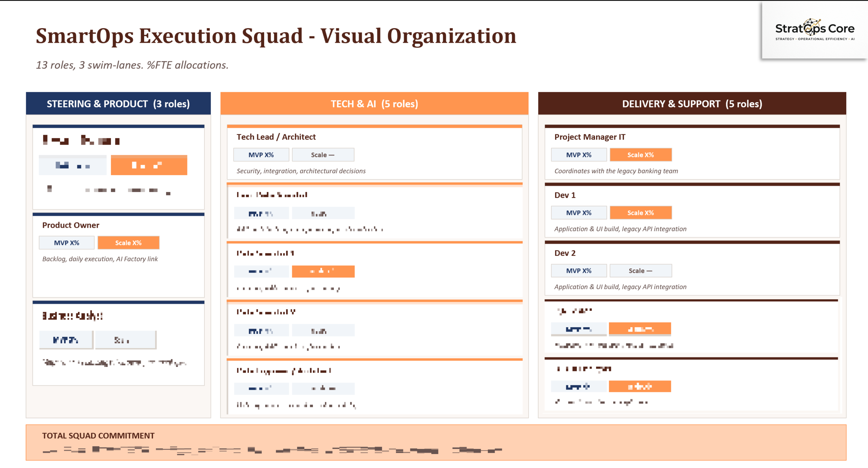Screen dimensions: 868x468
Task: Click the Product Owner role title
Action: [x=71, y=225]
